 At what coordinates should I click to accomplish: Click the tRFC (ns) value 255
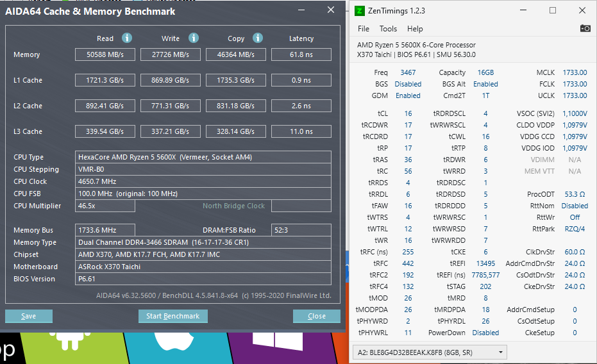coord(408,252)
